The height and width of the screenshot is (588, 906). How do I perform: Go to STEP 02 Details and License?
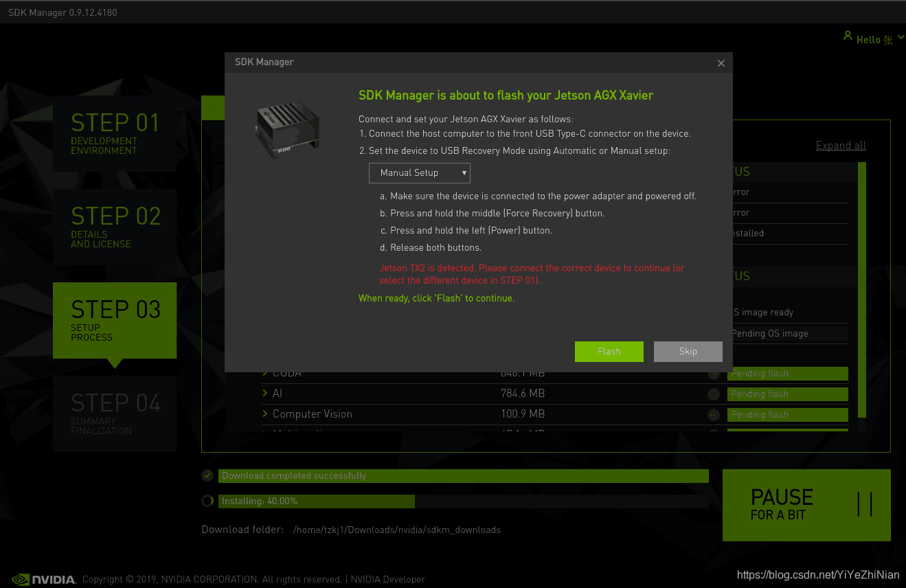(115, 227)
